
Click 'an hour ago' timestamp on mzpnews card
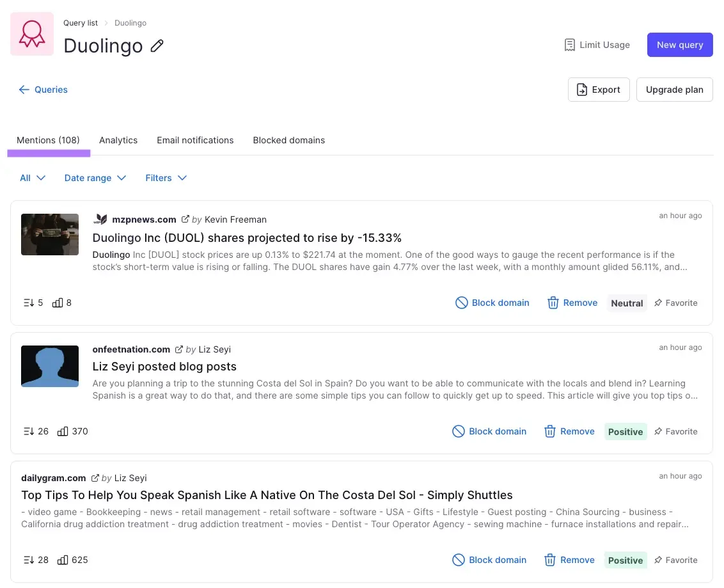pyautogui.click(x=680, y=215)
